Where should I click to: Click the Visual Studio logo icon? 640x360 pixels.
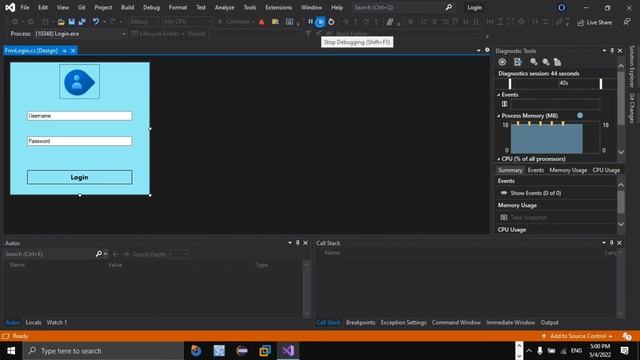point(10,7)
